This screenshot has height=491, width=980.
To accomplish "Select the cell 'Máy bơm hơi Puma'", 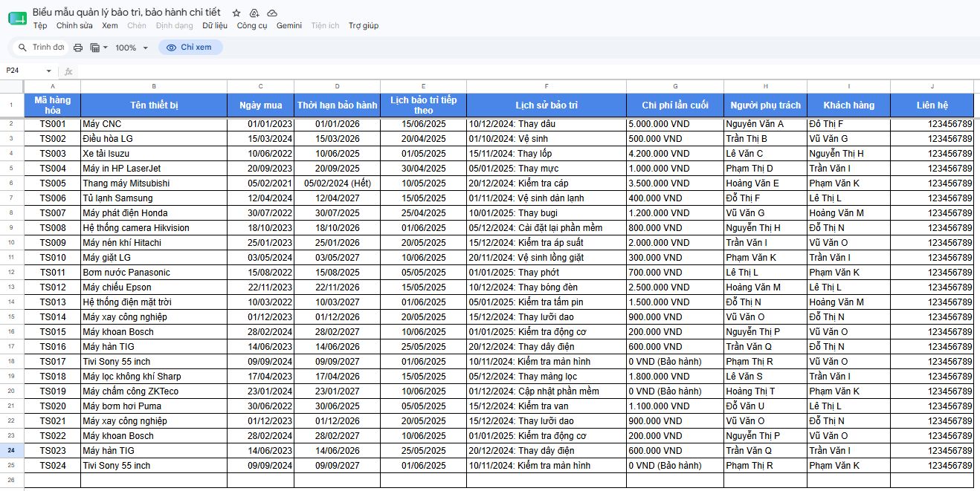I will (x=154, y=406).
